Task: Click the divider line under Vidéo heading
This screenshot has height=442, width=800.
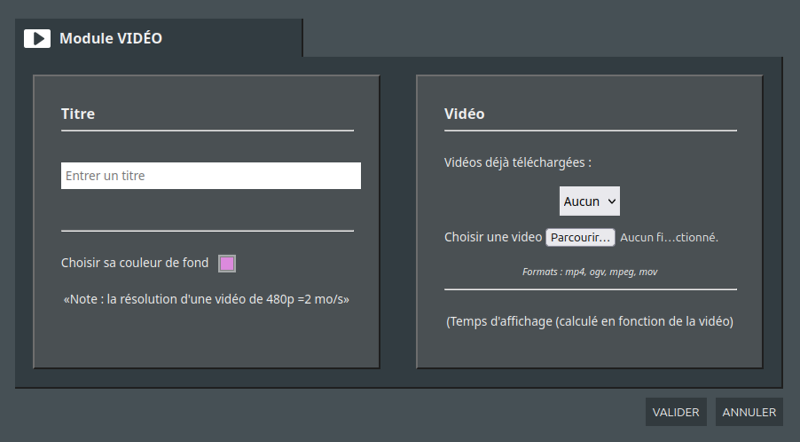Action: click(x=591, y=131)
